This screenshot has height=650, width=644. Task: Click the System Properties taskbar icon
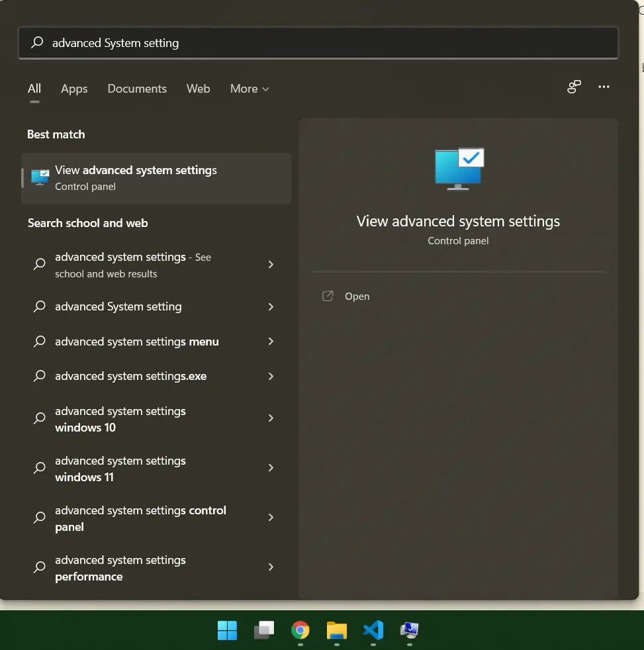coord(410,630)
